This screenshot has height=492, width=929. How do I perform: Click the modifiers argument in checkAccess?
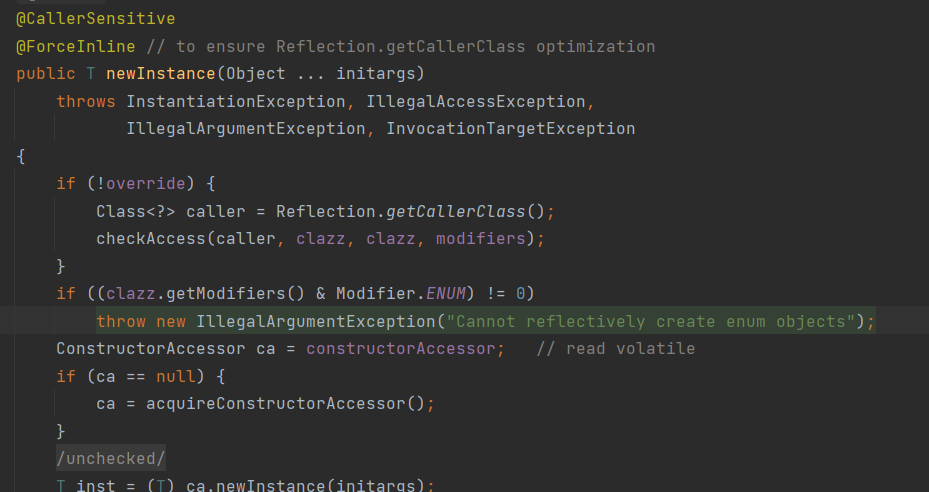click(x=480, y=238)
